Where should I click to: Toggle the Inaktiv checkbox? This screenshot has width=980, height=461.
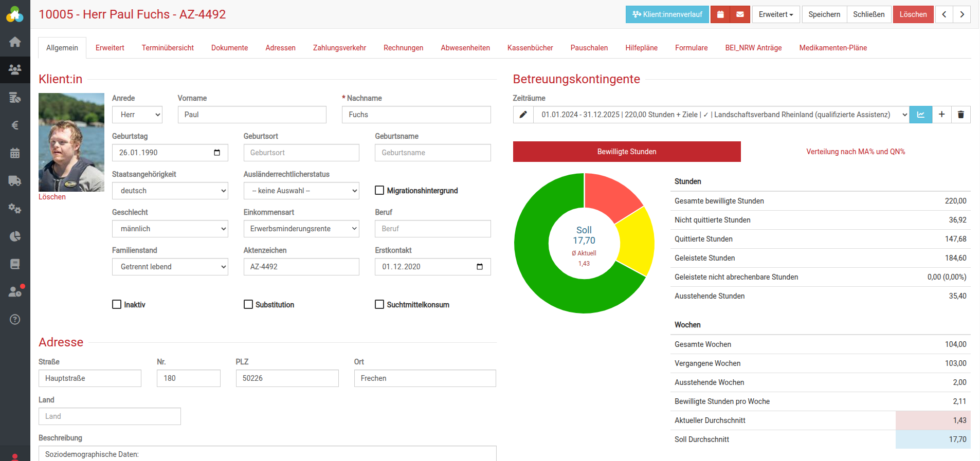(x=117, y=305)
